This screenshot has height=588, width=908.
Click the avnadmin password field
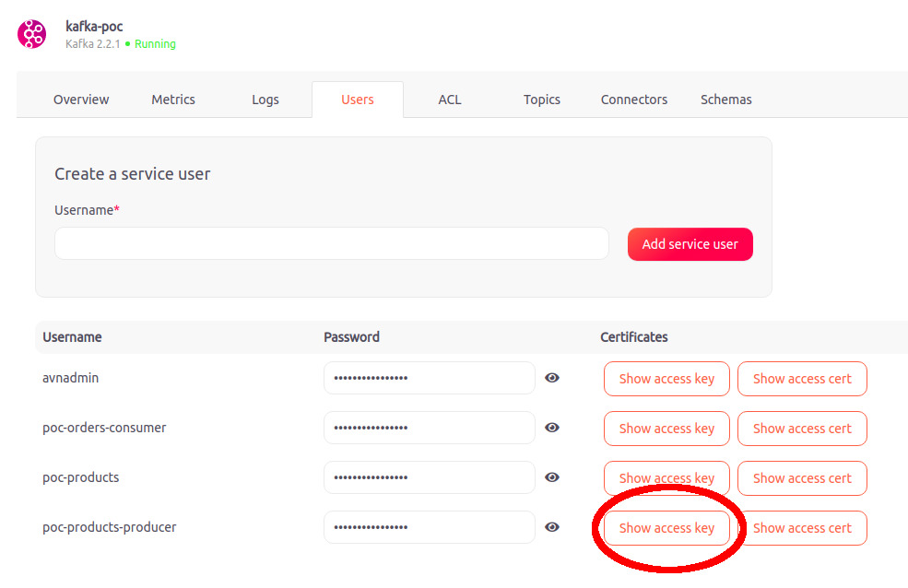click(x=429, y=378)
